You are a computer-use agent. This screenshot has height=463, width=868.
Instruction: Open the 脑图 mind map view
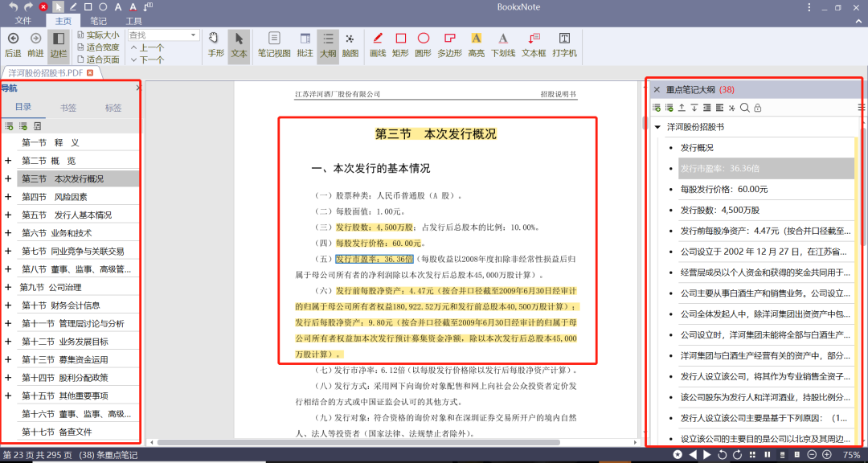pyautogui.click(x=350, y=45)
